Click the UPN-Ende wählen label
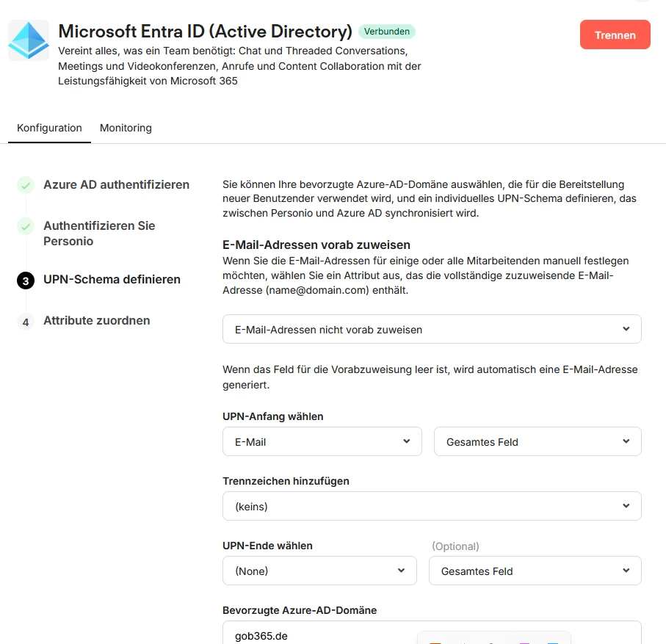 tap(267, 546)
